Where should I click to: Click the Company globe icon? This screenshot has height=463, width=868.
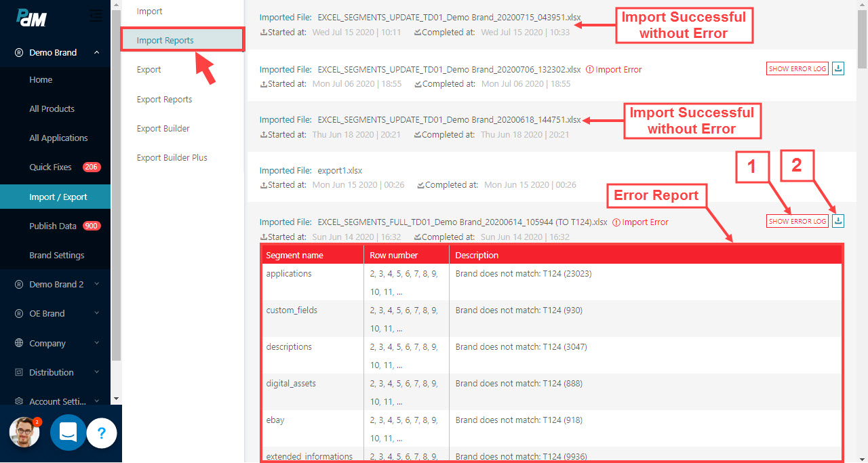coord(19,343)
